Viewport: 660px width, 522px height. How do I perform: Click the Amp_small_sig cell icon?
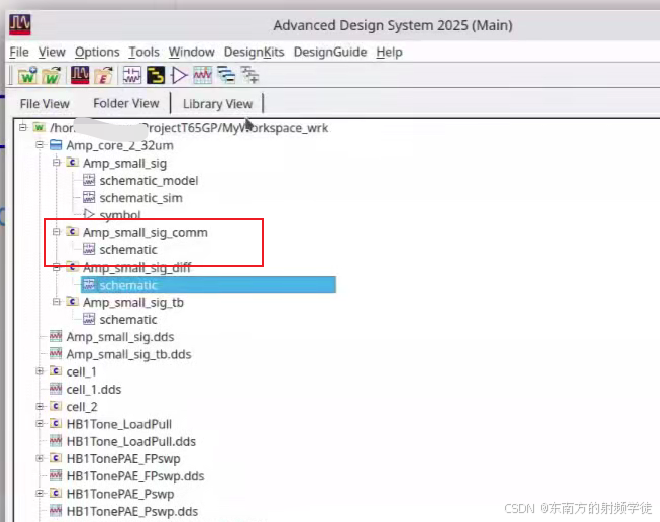[x=72, y=162]
